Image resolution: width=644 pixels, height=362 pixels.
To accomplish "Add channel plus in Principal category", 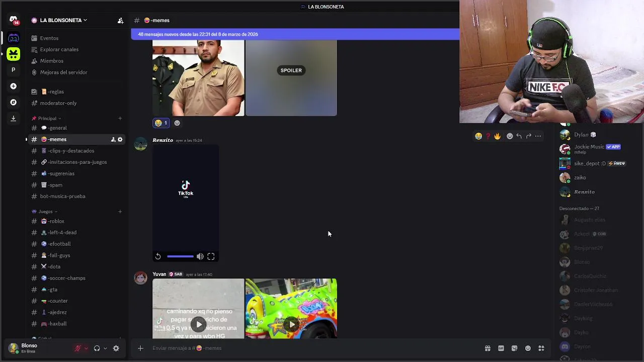I will [x=120, y=118].
